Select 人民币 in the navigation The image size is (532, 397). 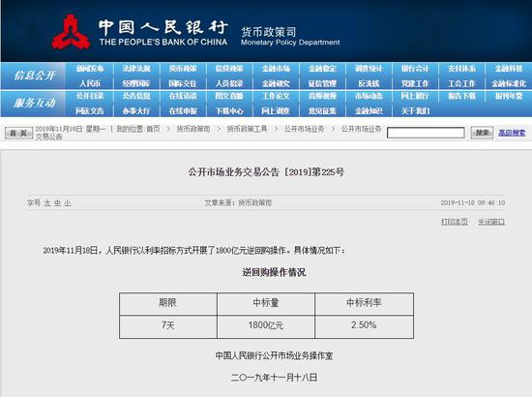90,83
